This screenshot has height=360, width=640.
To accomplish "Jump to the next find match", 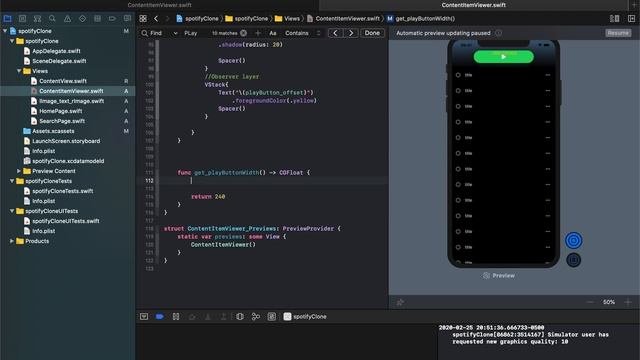I will tap(351, 33).
